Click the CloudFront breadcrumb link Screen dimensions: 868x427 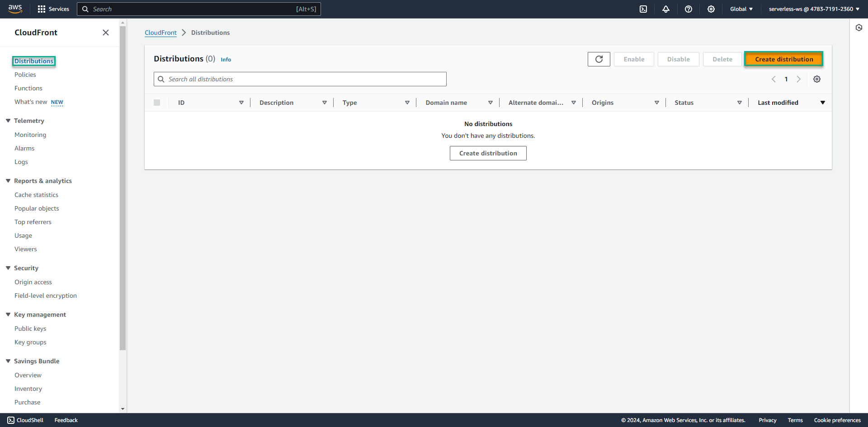point(160,33)
